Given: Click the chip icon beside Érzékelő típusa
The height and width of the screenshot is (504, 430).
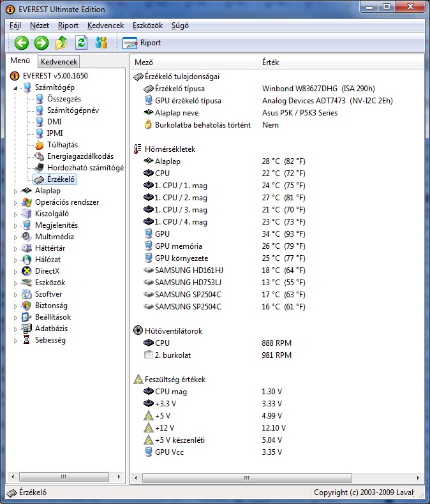Looking at the screenshot, I should [x=149, y=89].
